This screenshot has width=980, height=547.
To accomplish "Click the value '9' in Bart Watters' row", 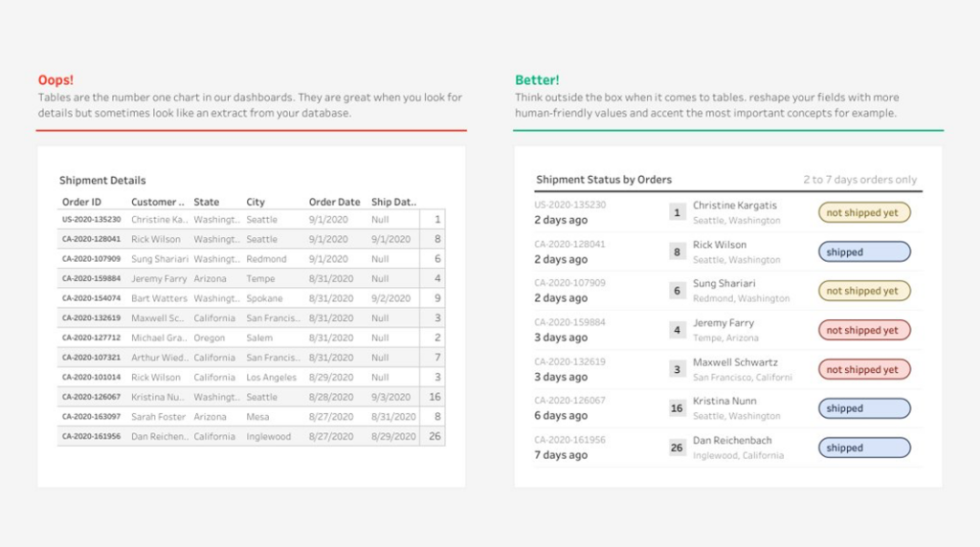I will [437, 297].
